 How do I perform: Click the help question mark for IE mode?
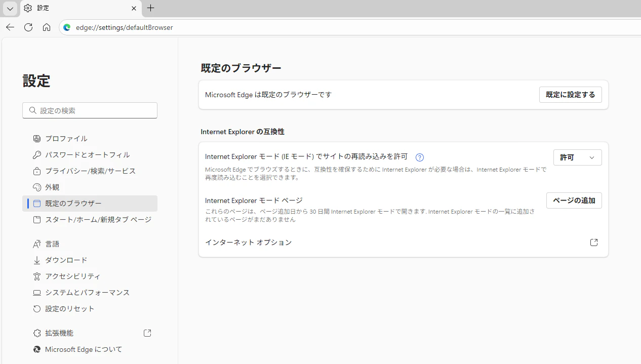419,157
